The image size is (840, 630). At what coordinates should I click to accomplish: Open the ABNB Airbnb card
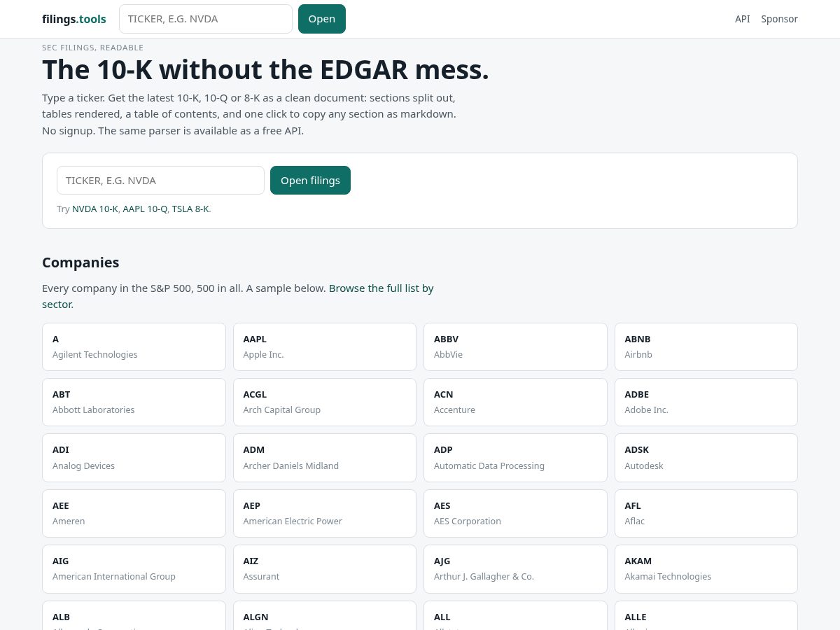(x=706, y=346)
